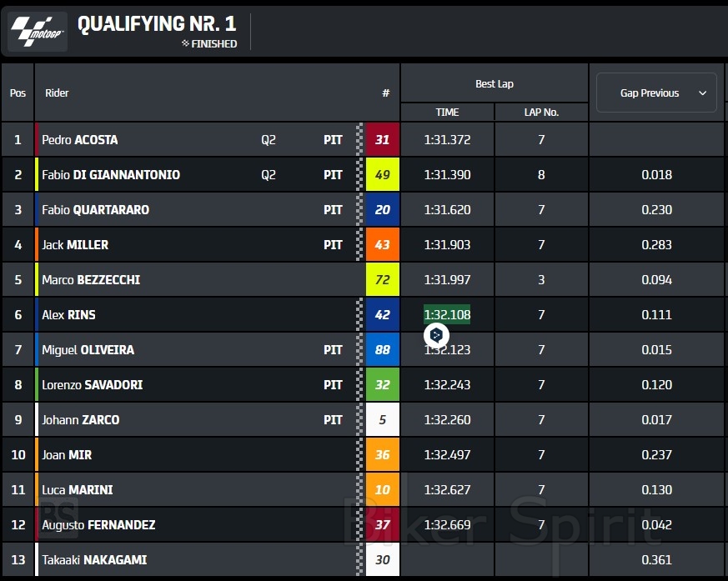Click the LAP No. column header
Viewport: 728px width, 581px height.
pos(541,113)
